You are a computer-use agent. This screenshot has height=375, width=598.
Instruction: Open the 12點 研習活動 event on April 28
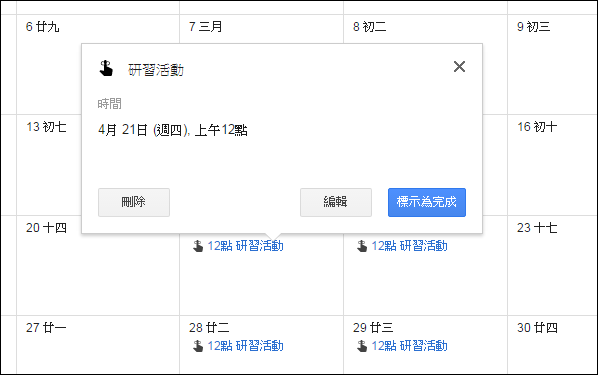(245, 346)
